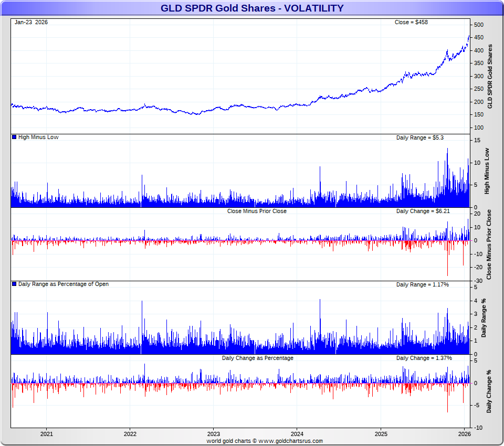Open the www.goldchartsrus.com footer link
This screenshot has width=504, height=446.
pyautogui.click(x=290, y=441)
